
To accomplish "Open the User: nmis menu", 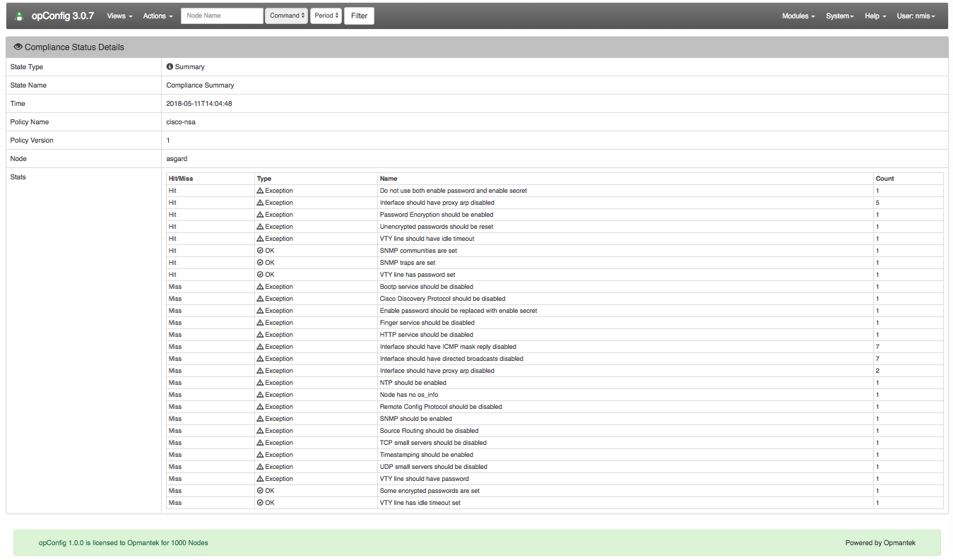I will tap(916, 16).
